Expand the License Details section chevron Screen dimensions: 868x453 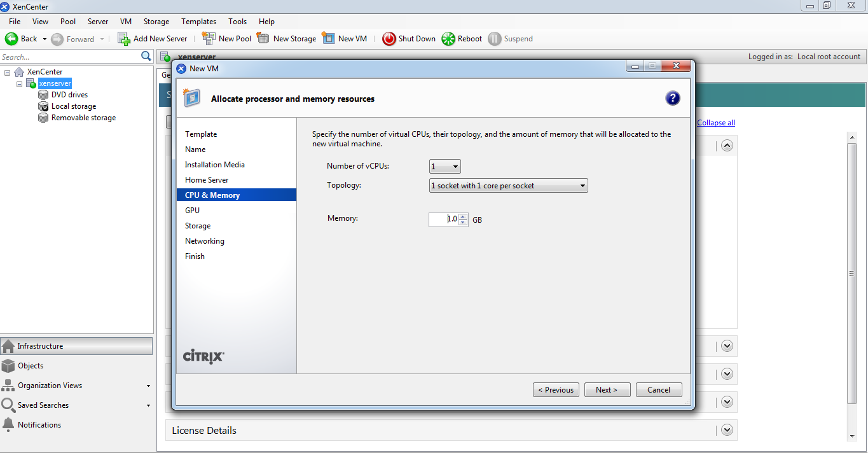[x=727, y=430]
